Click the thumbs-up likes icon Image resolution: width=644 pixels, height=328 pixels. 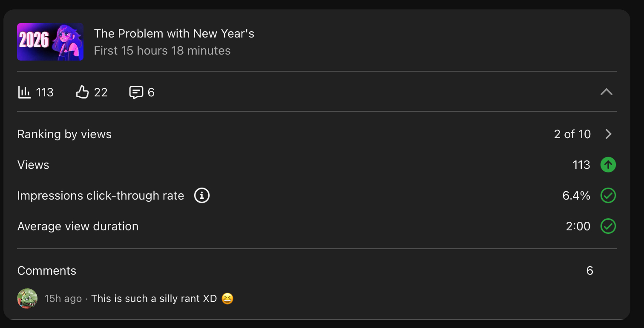tap(82, 92)
